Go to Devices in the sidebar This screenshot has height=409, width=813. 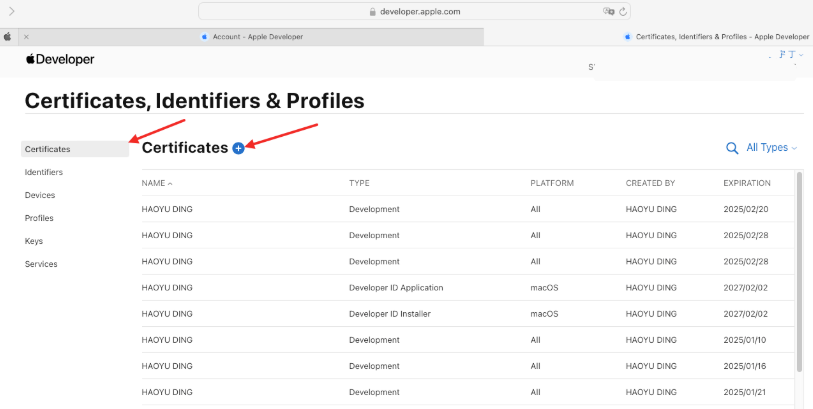coord(40,195)
